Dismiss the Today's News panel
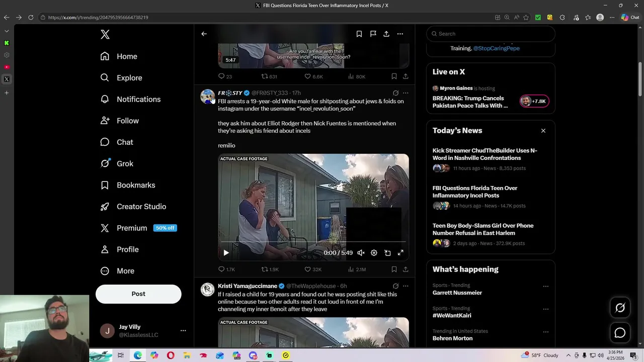This screenshot has height=362, width=644. coord(543,131)
